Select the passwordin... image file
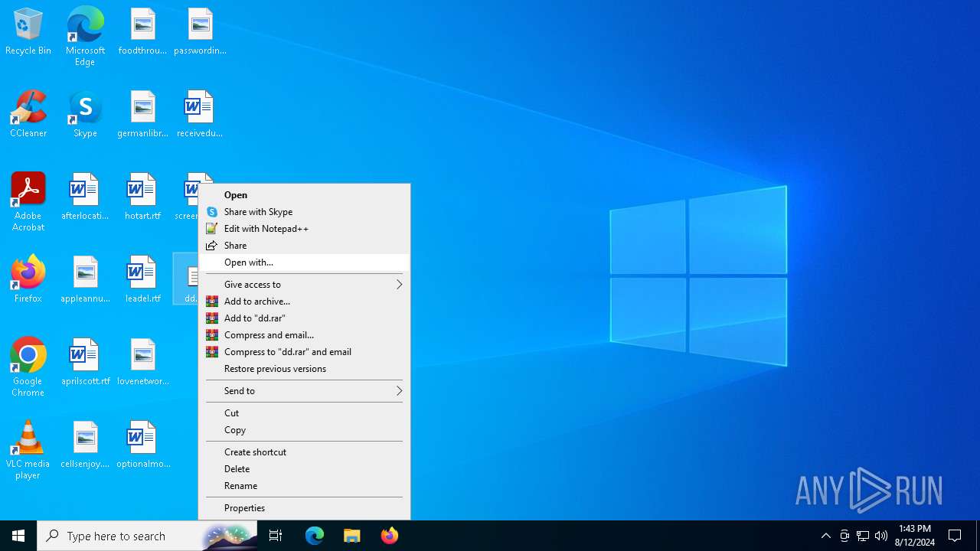 [x=200, y=31]
